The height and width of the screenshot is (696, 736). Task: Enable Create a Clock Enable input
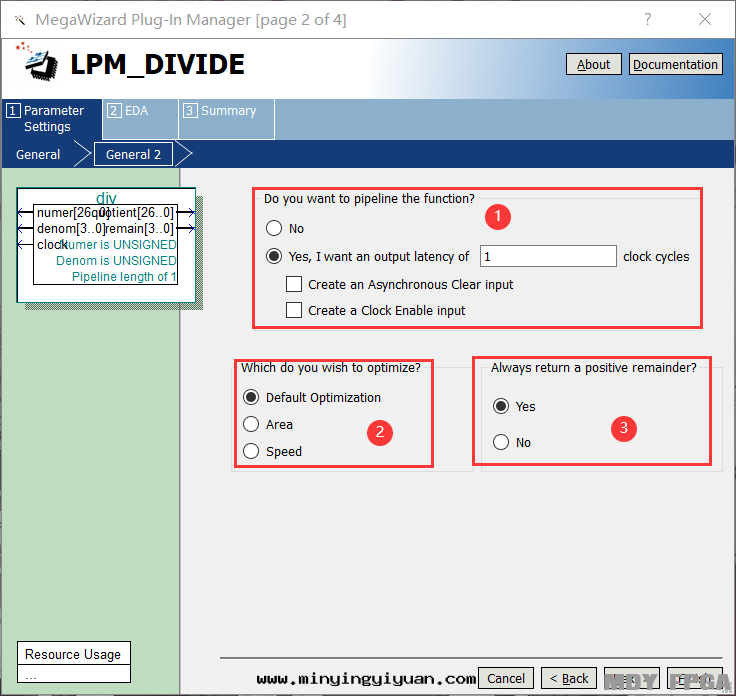294,311
